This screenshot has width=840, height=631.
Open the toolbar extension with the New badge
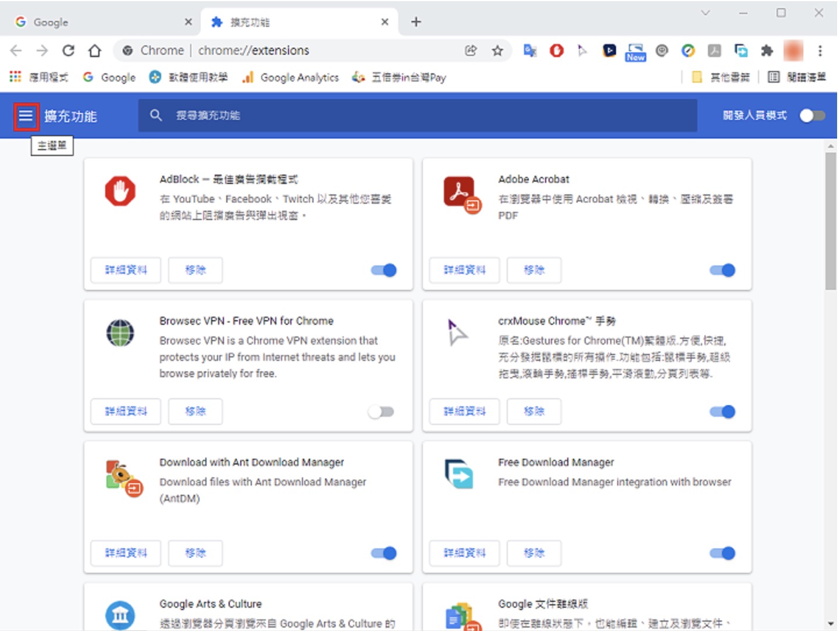click(x=635, y=52)
